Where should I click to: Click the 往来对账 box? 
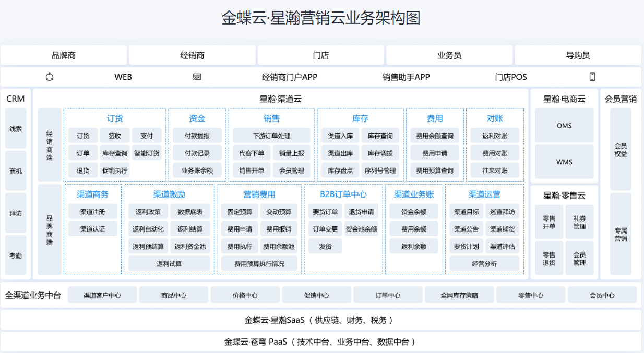click(495, 170)
